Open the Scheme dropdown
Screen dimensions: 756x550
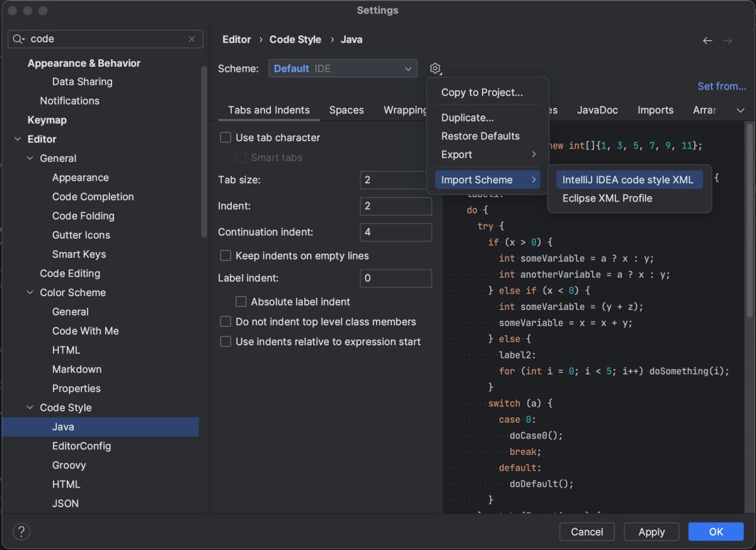pos(343,69)
